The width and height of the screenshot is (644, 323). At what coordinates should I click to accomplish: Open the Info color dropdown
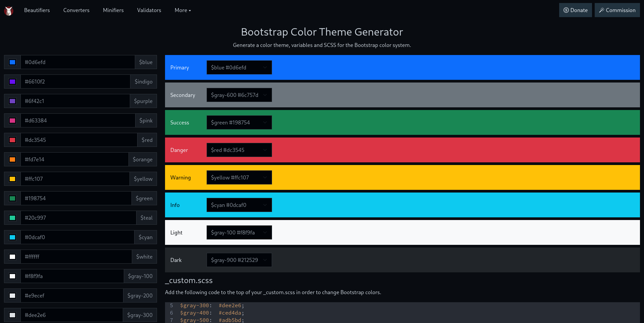point(239,205)
